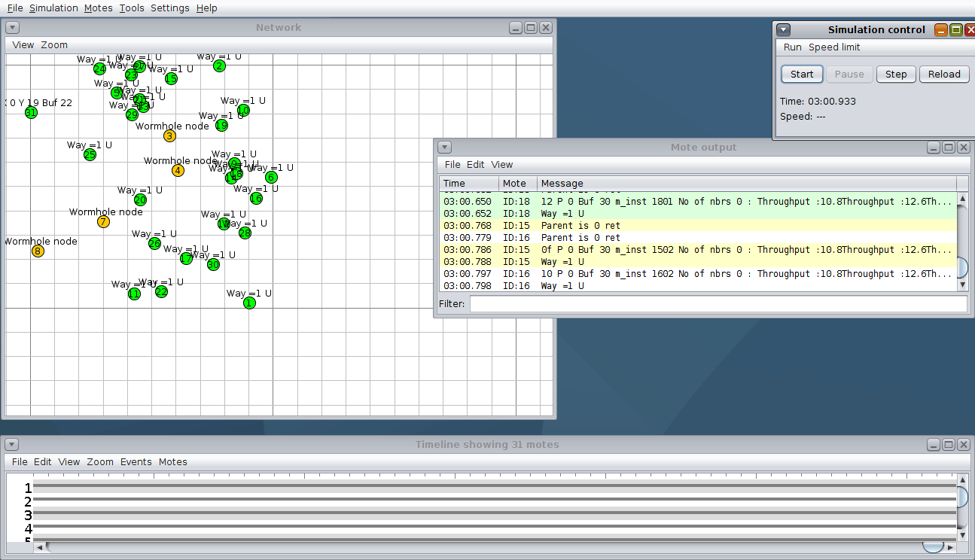Select mote 17 in the Network view
Screen dimensions: 975x560
pos(186,259)
